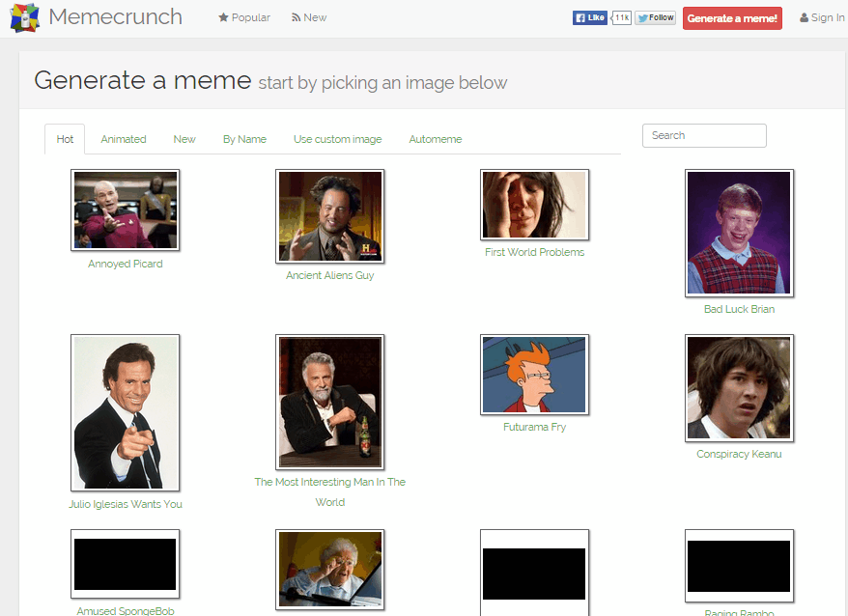Open the Ancient Aliens Guy text link

(330, 275)
